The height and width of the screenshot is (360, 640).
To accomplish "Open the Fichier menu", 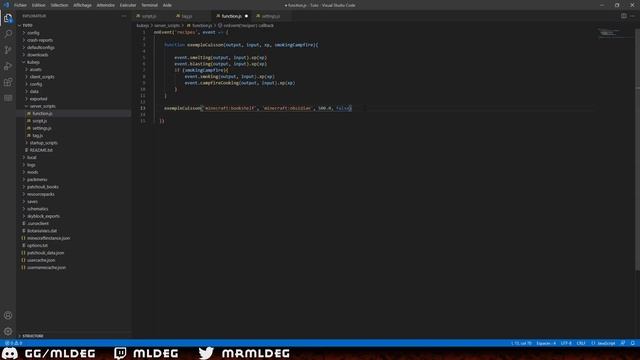I will coord(20,5).
